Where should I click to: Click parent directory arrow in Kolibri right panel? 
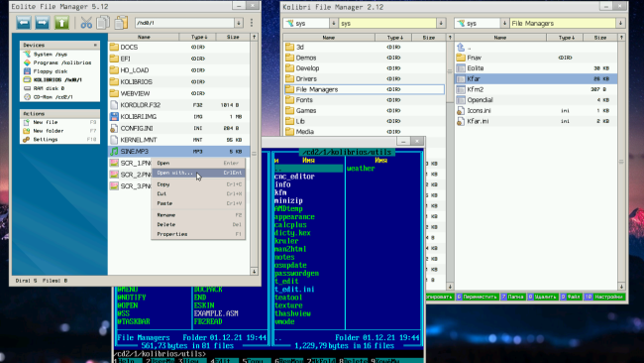(461, 48)
